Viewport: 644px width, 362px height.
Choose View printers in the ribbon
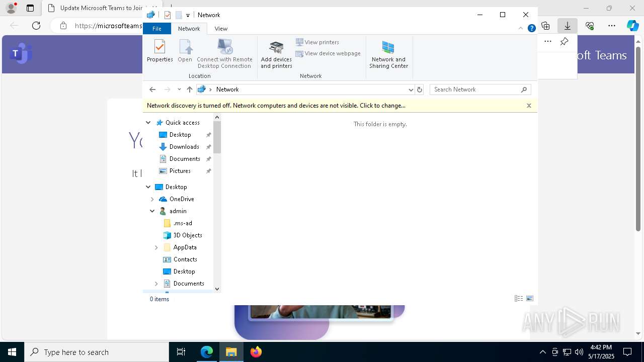point(317,42)
